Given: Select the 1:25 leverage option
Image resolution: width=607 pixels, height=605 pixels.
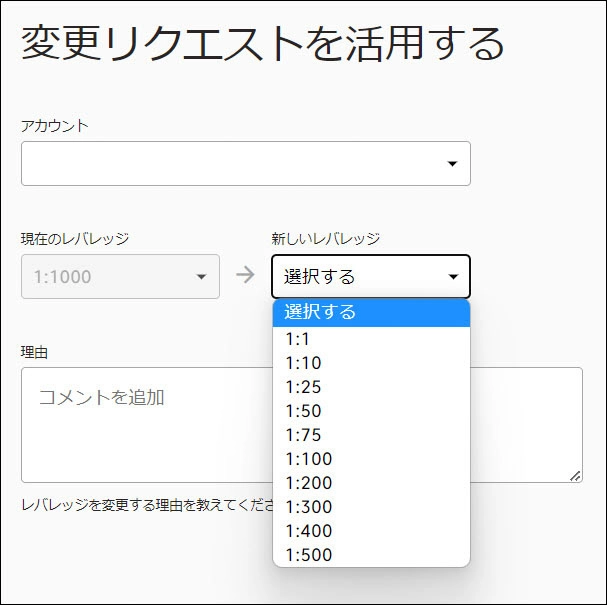Looking at the screenshot, I should [371, 387].
